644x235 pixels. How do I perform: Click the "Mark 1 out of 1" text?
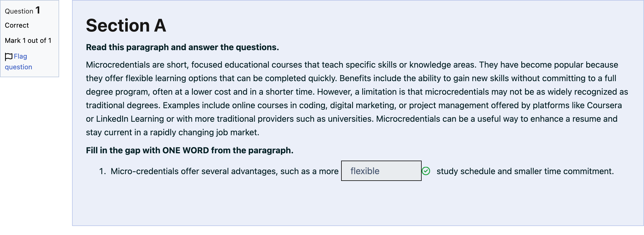(x=28, y=41)
